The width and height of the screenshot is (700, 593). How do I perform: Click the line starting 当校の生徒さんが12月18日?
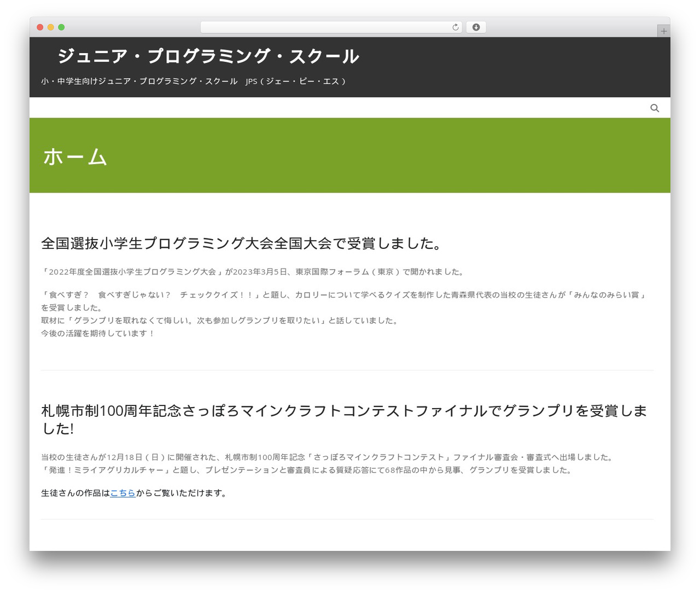tap(328, 457)
